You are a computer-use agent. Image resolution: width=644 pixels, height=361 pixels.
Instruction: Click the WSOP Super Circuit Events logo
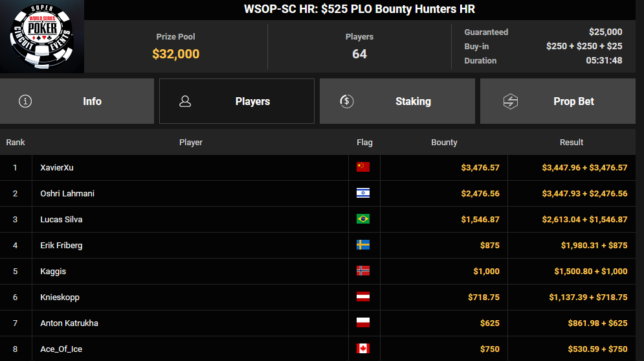42,36
